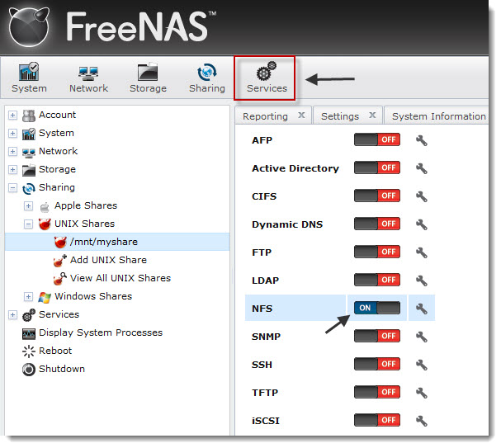Screen dimensions: 501x448
Task: Switch on the TFTP service
Action: [x=377, y=392]
